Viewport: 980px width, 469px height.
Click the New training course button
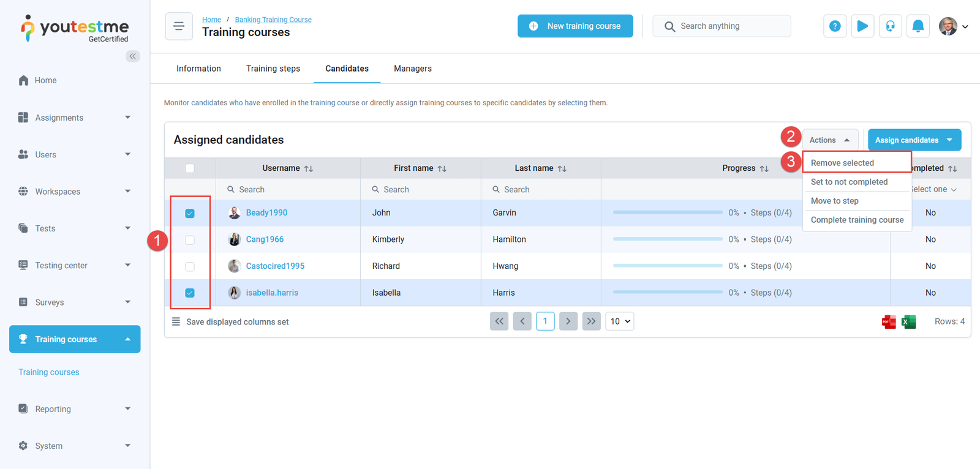coord(575,26)
